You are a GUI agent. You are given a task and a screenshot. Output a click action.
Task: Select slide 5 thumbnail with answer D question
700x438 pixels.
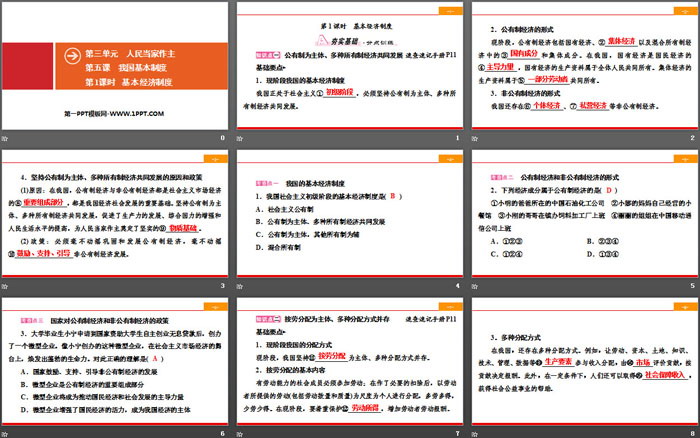click(584, 213)
